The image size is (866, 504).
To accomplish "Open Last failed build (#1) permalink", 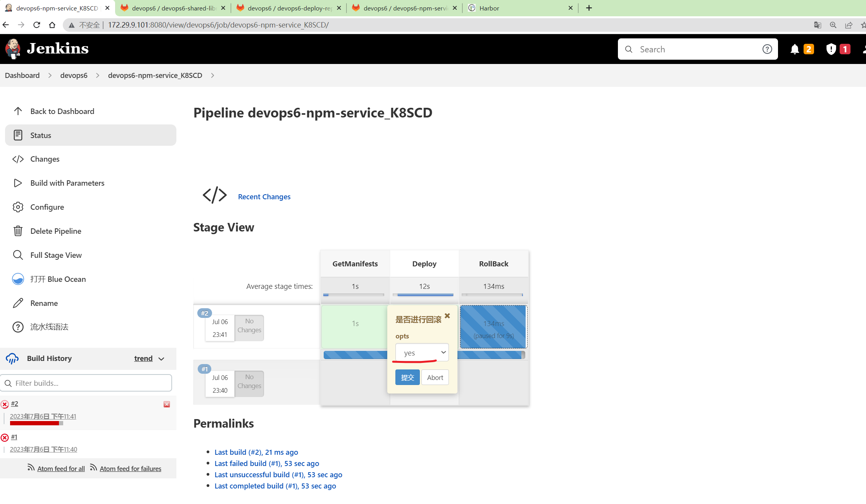I will (267, 463).
